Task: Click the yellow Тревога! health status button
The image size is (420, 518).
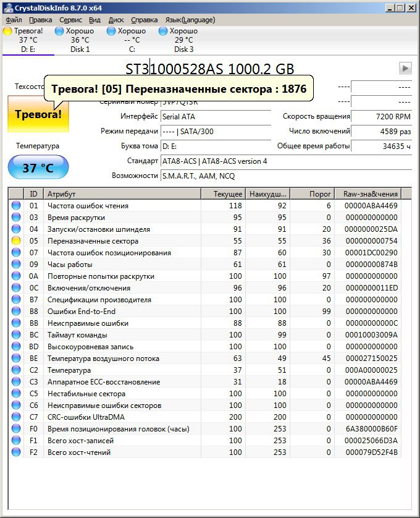Action: pos(38,114)
